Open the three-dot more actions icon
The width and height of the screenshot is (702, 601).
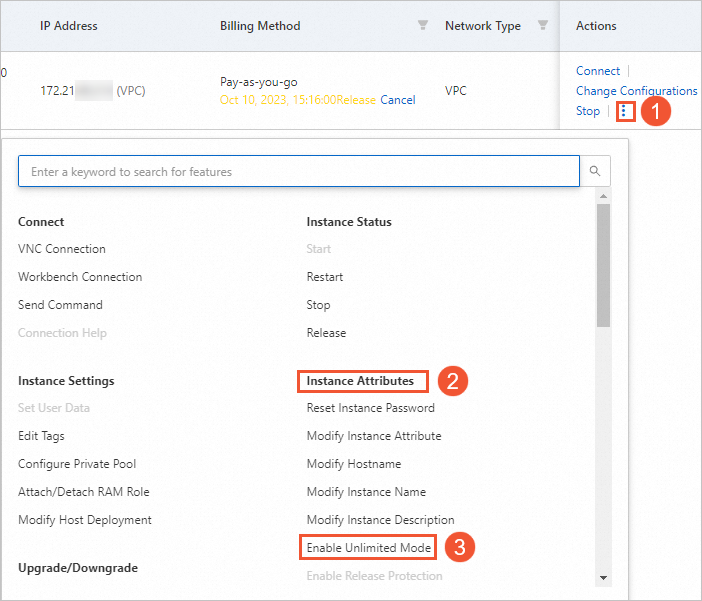[x=624, y=111]
